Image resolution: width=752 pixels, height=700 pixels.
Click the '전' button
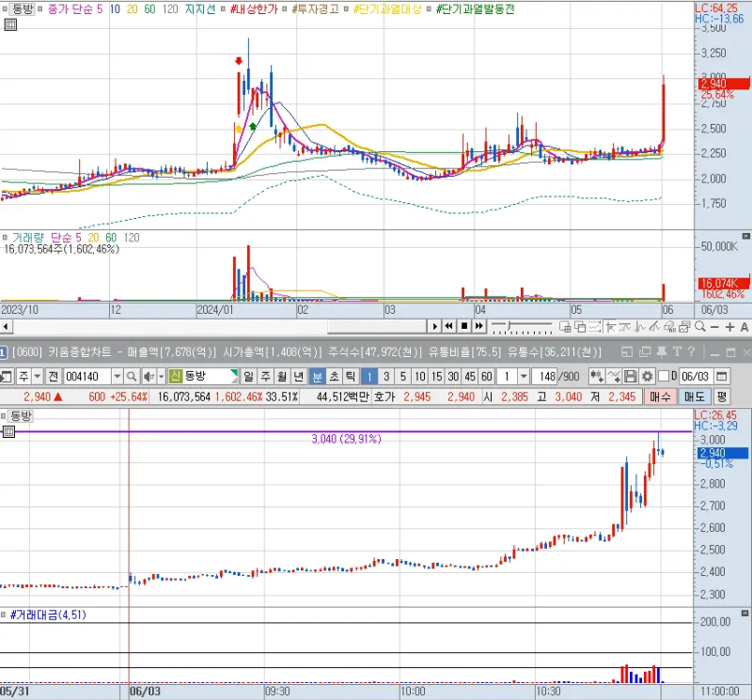pyautogui.click(x=54, y=377)
